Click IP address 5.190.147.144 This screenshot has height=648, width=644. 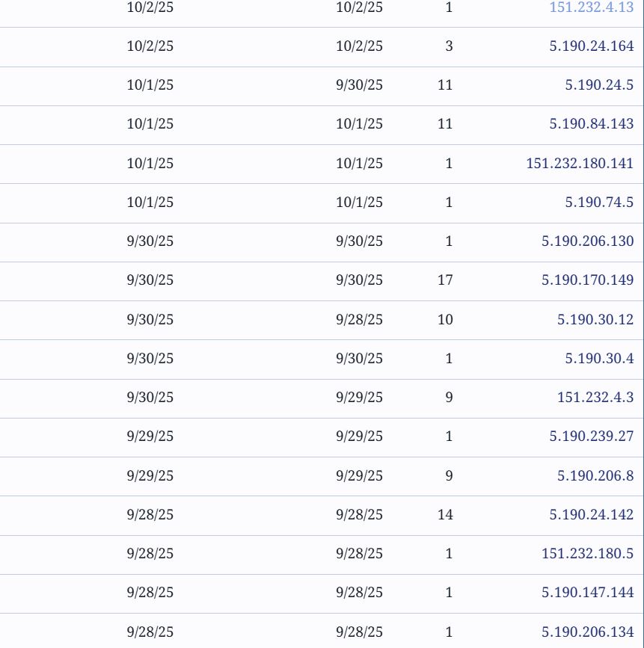pos(587,593)
